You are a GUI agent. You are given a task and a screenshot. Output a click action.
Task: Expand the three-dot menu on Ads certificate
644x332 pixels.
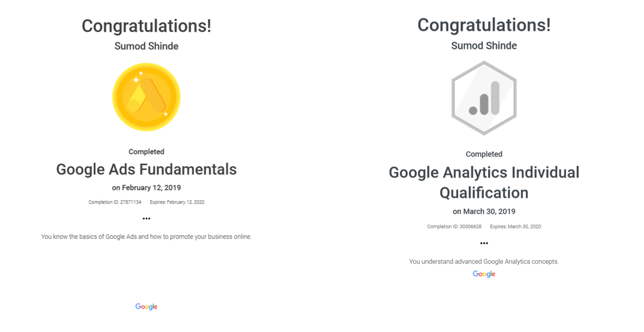tap(146, 219)
